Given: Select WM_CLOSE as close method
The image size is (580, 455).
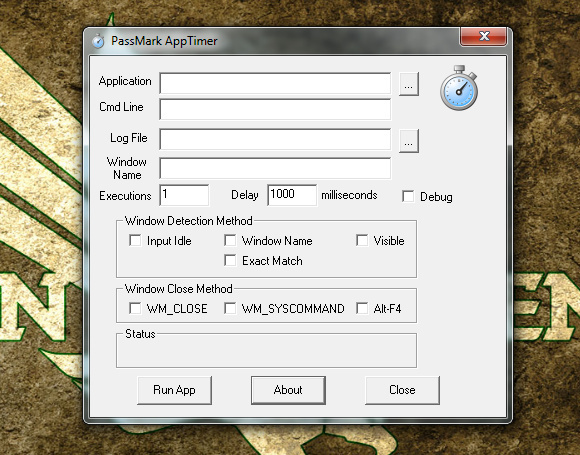Looking at the screenshot, I should (x=135, y=308).
